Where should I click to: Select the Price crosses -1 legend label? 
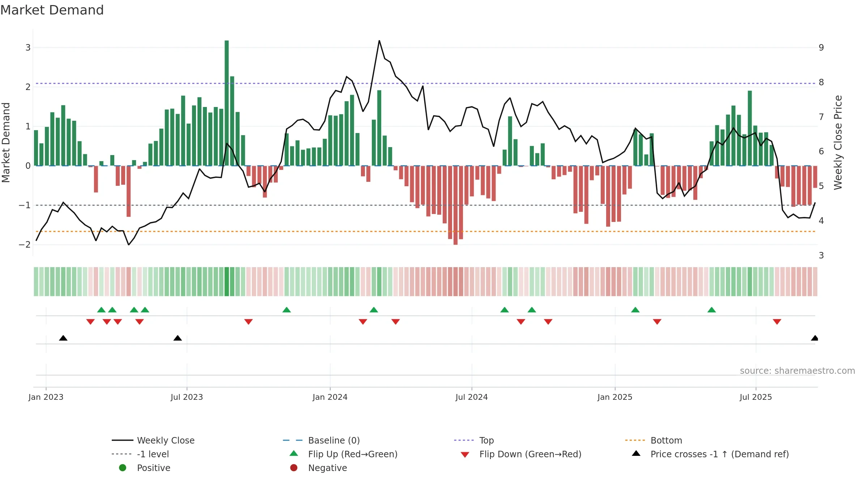(x=720, y=454)
